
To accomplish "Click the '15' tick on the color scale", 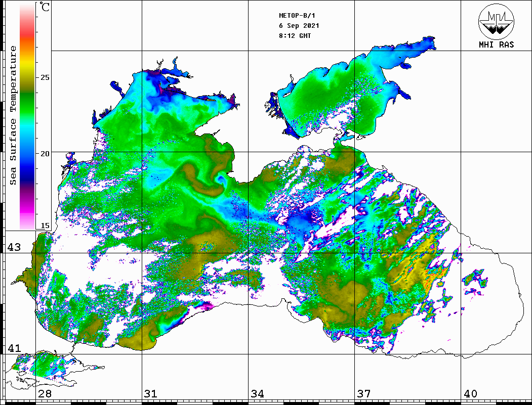I will [45, 226].
